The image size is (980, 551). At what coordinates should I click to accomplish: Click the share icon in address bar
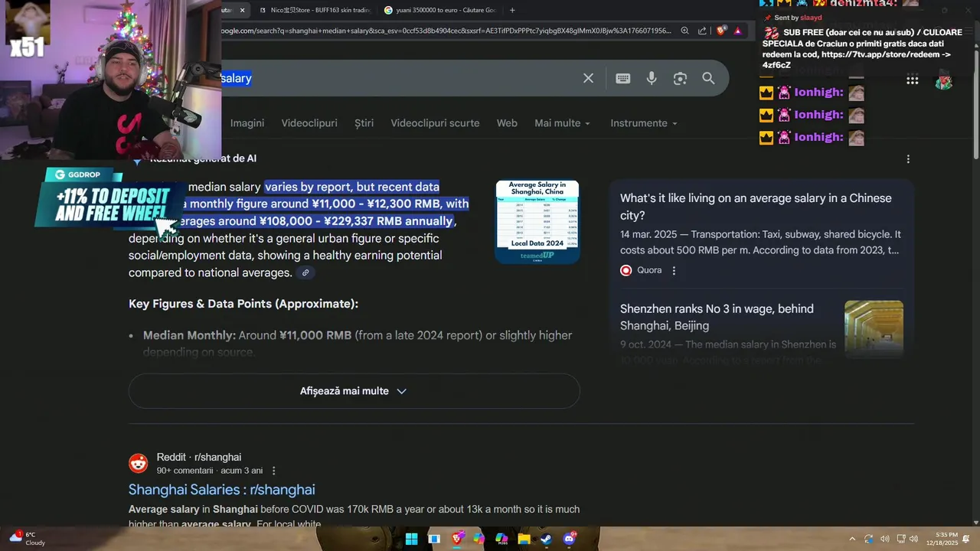(x=702, y=31)
